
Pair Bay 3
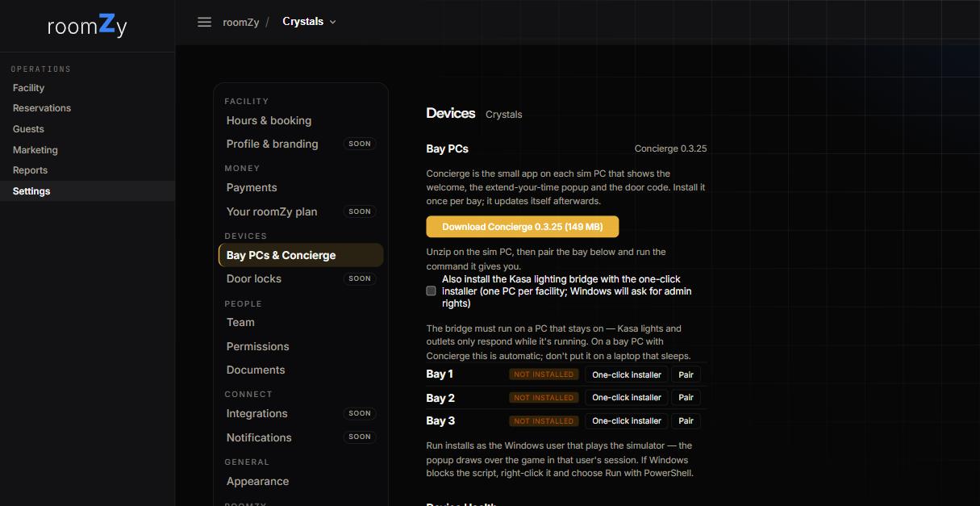pos(686,421)
